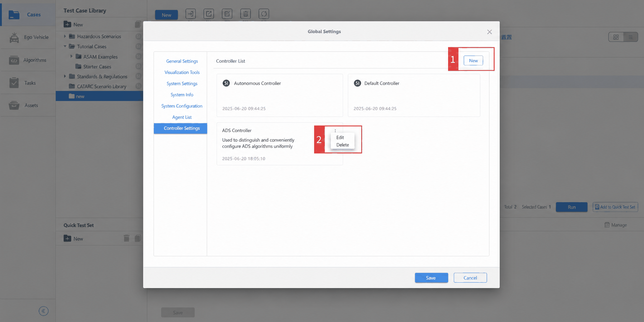Open Visualization Tools tab

pyautogui.click(x=182, y=72)
